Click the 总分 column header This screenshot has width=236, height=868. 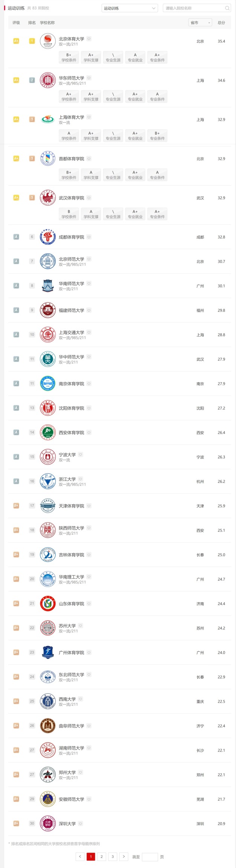[221, 23]
